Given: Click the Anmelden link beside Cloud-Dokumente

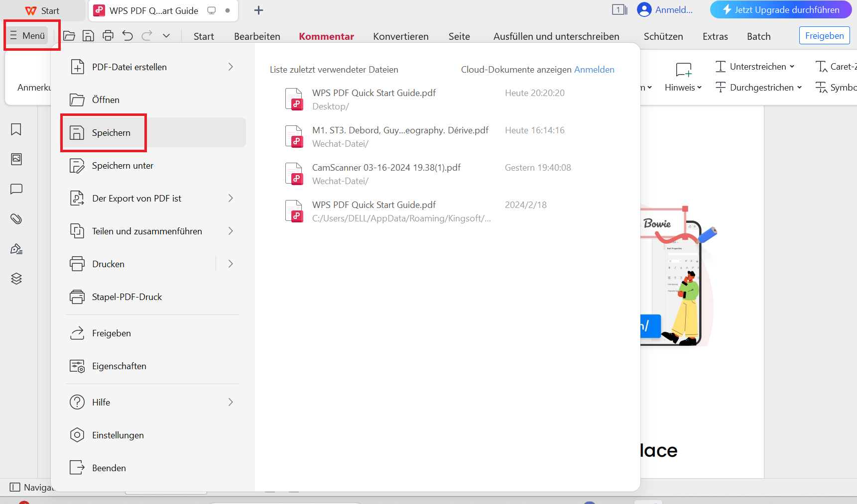Looking at the screenshot, I should tap(594, 70).
